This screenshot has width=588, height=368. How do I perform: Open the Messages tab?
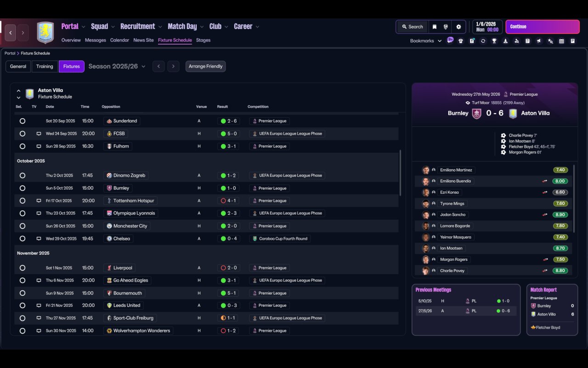coord(96,40)
